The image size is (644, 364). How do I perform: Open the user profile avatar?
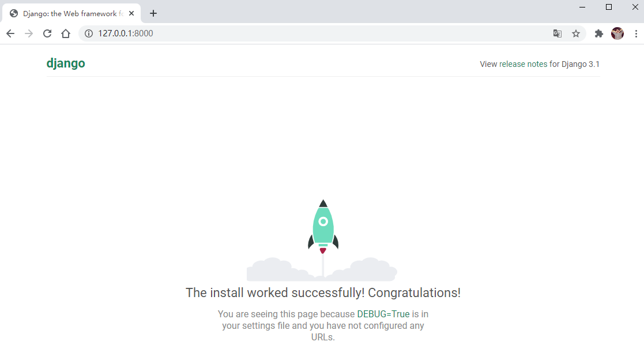tap(617, 33)
